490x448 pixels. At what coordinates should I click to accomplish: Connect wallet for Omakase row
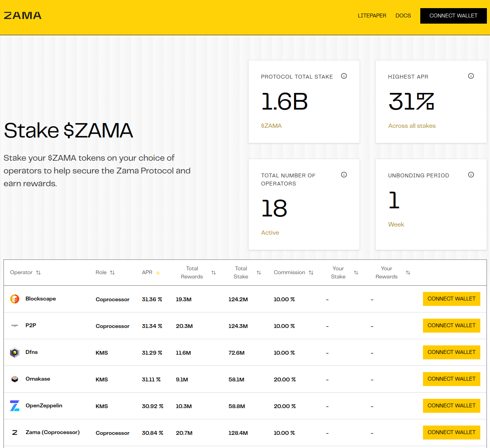[451, 379]
